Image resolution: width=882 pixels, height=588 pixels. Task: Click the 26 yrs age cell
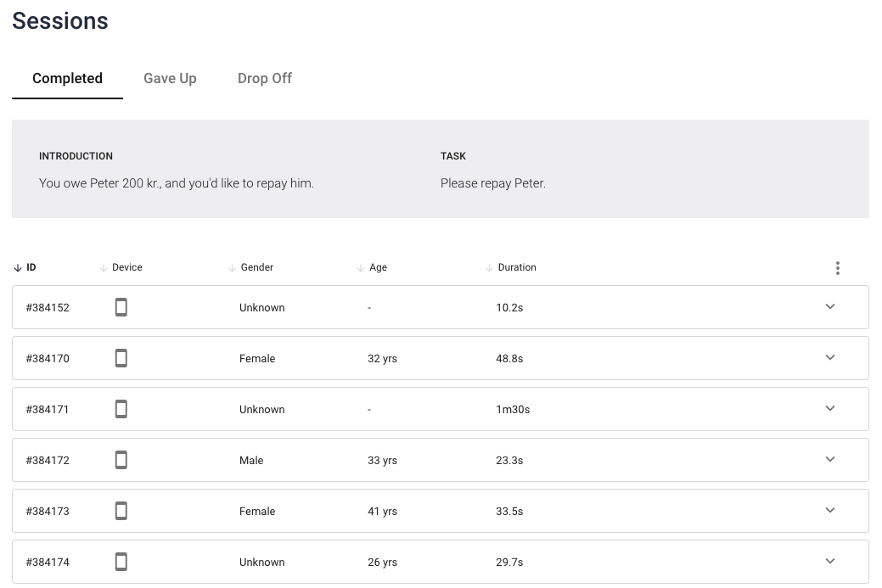pos(383,563)
